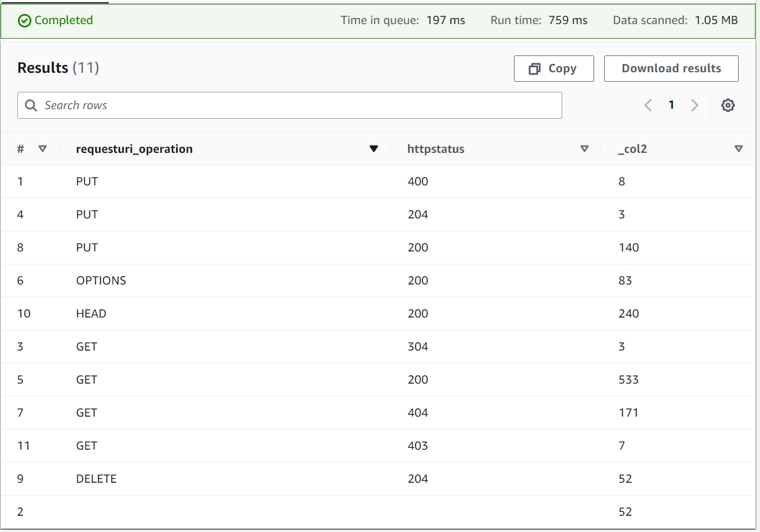760x532 pixels.
Task: Select the HEAD operation row cell
Action: tap(91, 314)
